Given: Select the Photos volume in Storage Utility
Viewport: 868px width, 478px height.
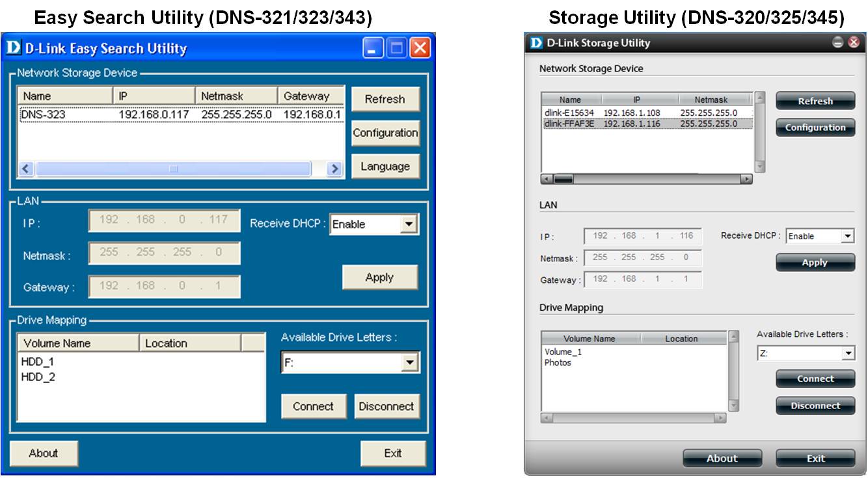Looking at the screenshot, I should (x=573, y=363).
